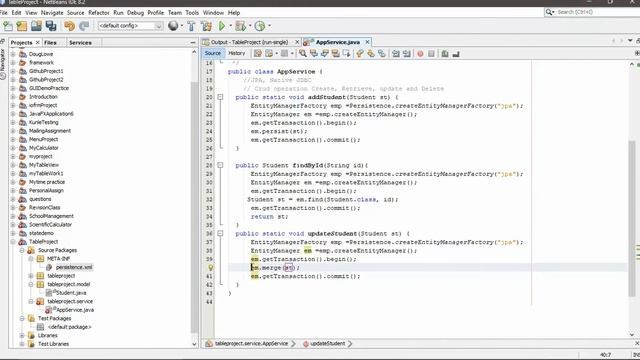Click the Comment icon in editor toolbar

444,53
